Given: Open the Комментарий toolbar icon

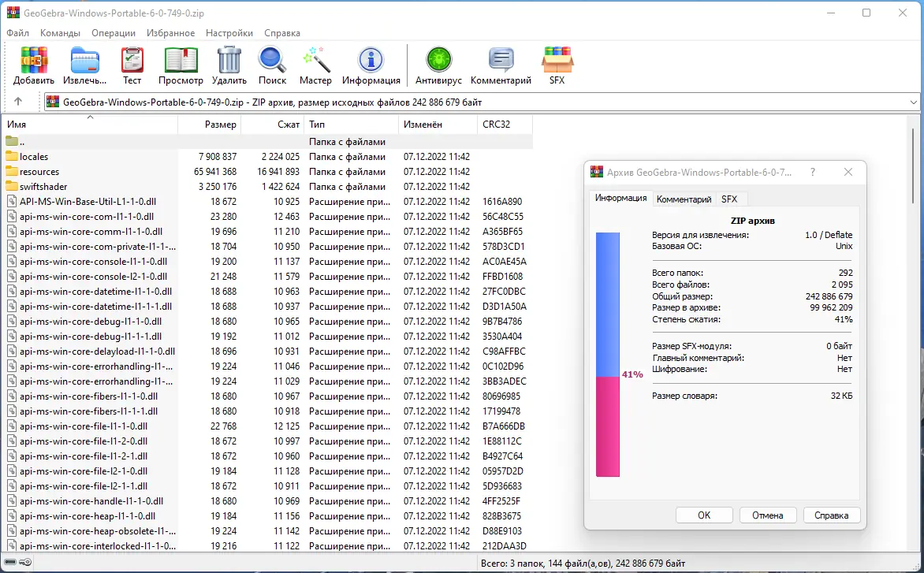Looking at the screenshot, I should pos(501,60).
